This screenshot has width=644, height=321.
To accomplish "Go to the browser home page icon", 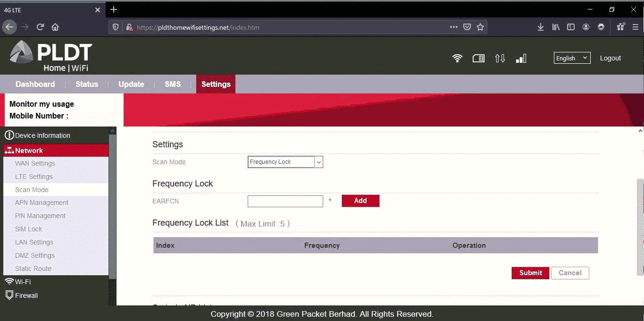I will pyautogui.click(x=55, y=27).
